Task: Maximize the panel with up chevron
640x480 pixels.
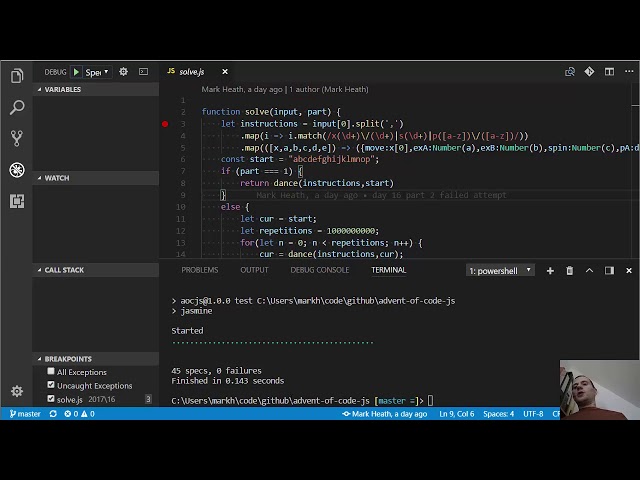Action: [589, 270]
